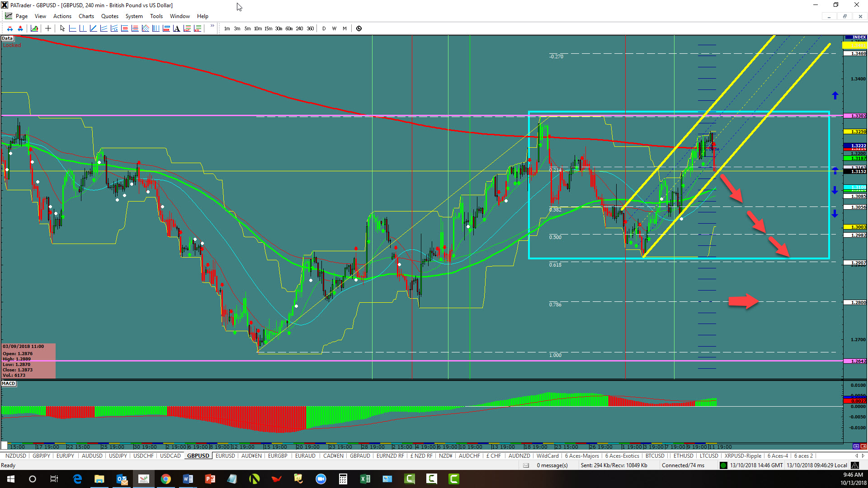The width and height of the screenshot is (868, 488).
Task: Switch to the XRPUSD-Ripple tab
Action: 743,455
